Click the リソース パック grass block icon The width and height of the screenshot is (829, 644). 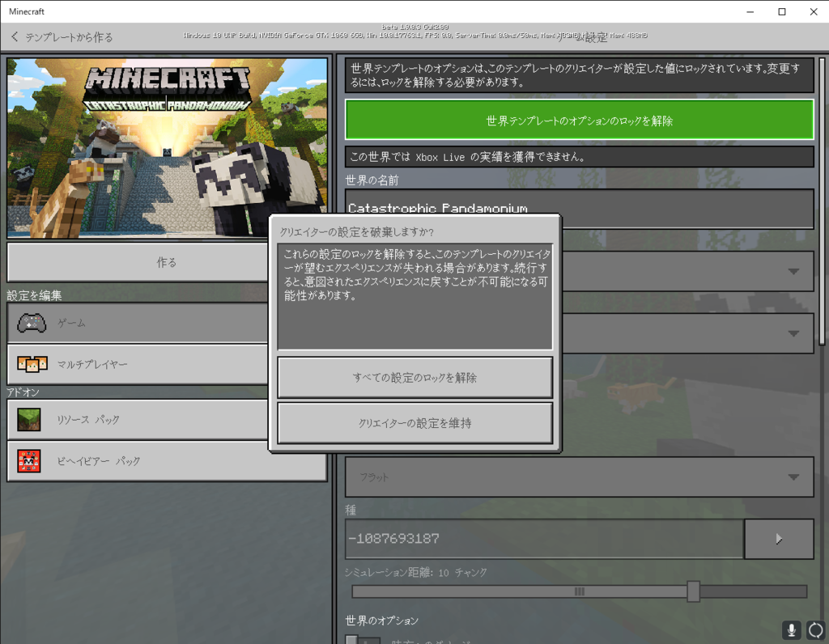(x=29, y=419)
